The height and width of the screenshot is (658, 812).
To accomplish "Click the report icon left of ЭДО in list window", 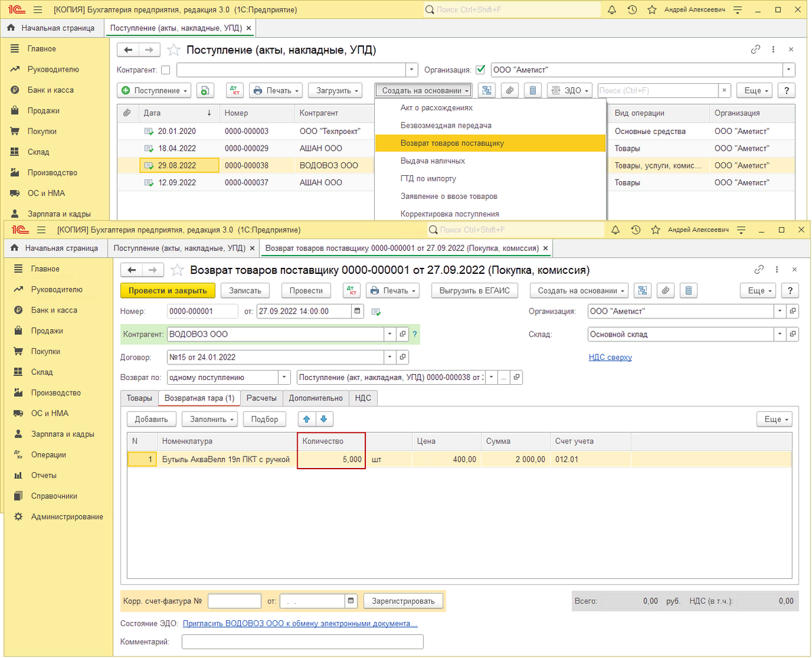I will click(x=533, y=91).
